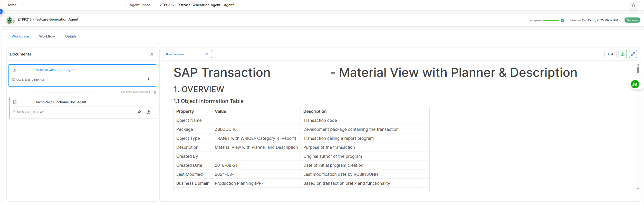Expand document to fullscreen view
This screenshot has height=205, width=644.
pos(633,54)
